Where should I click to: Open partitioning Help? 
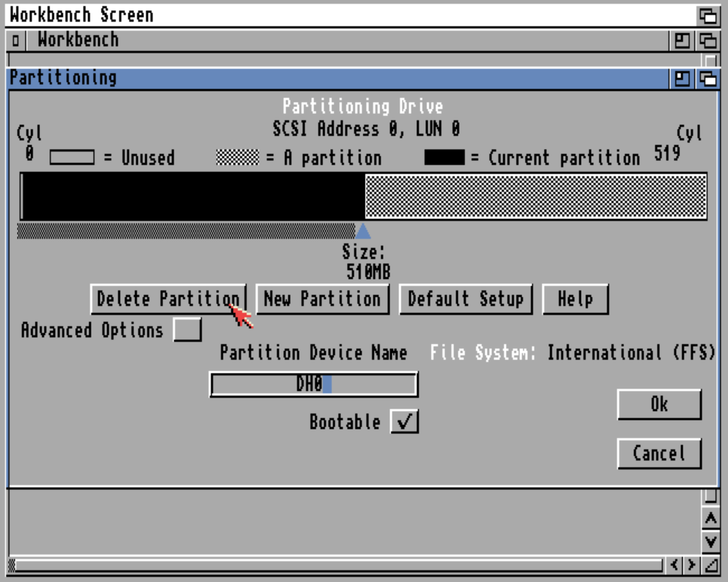pos(575,299)
